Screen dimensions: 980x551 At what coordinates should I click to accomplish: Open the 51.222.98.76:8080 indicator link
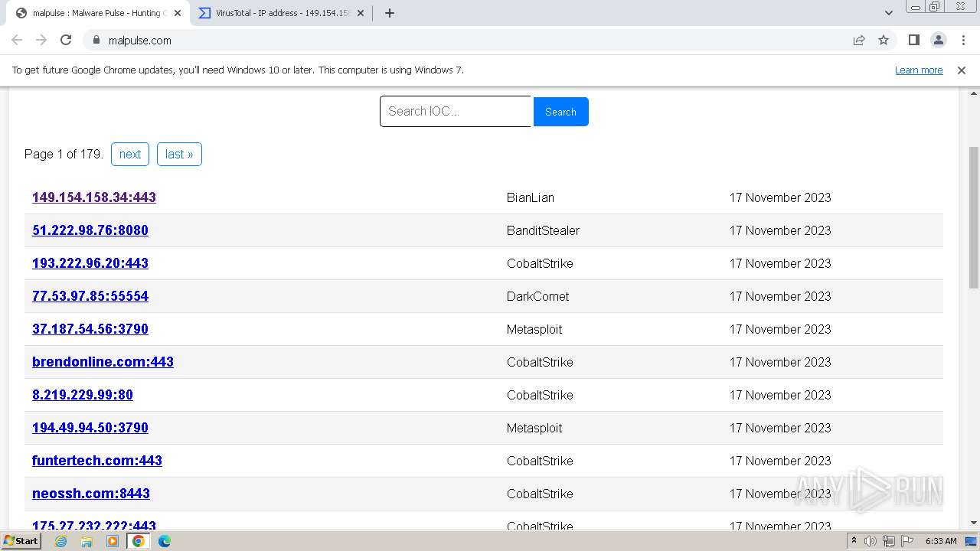click(x=90, y=230)
